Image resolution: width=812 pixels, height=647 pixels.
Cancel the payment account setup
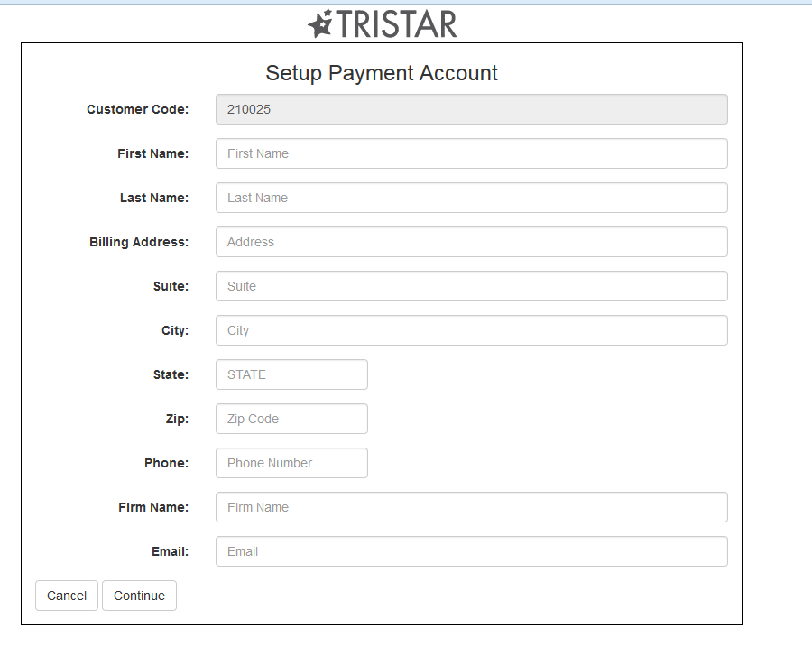point(67,596)
